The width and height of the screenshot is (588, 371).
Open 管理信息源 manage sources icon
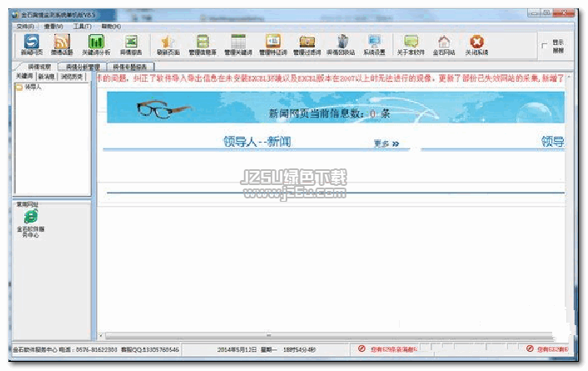click(x=202, y=44)
